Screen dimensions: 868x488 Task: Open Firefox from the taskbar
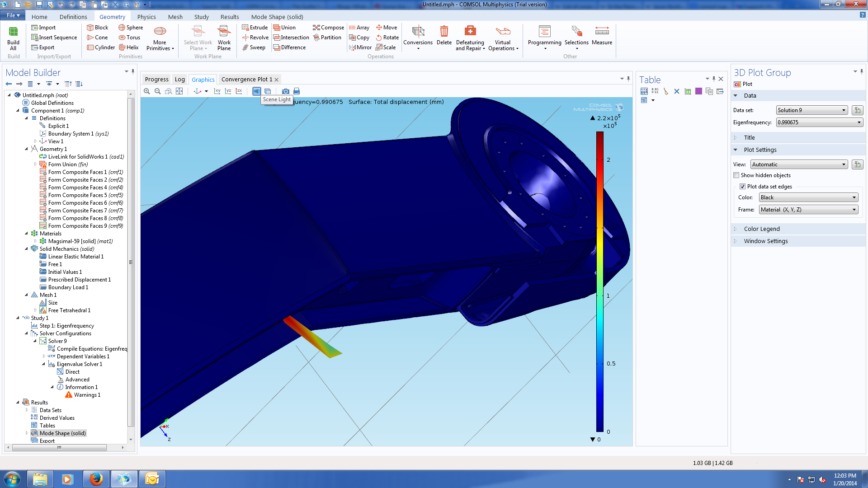click(96, 479)
